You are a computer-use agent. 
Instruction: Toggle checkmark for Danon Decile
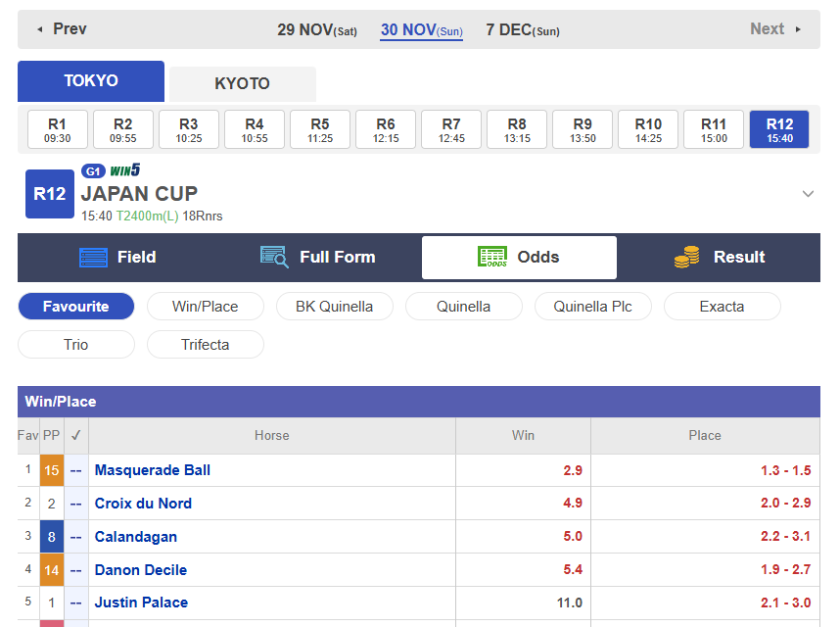point(76,569)
